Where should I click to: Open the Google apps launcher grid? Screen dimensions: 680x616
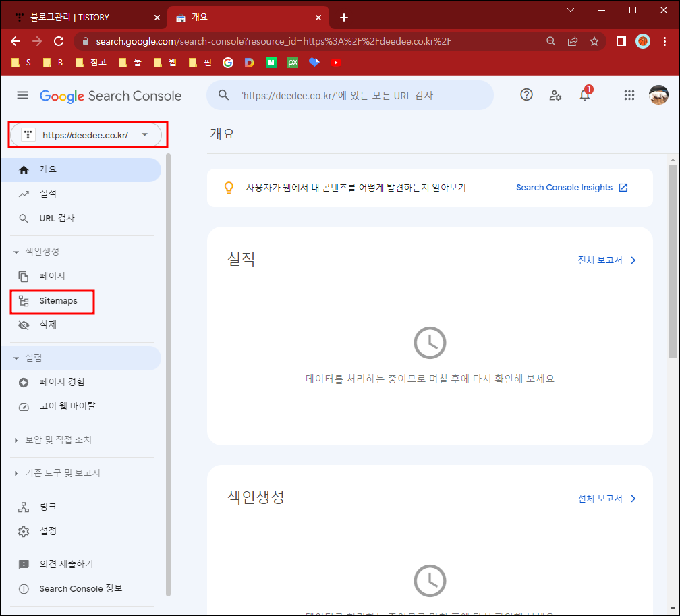pos(629,95)
